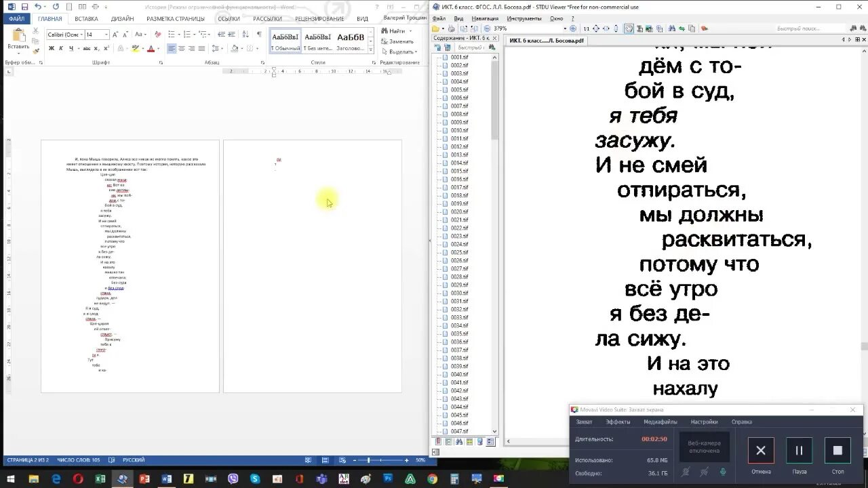Click the clear formatting eraser icon

157,35
